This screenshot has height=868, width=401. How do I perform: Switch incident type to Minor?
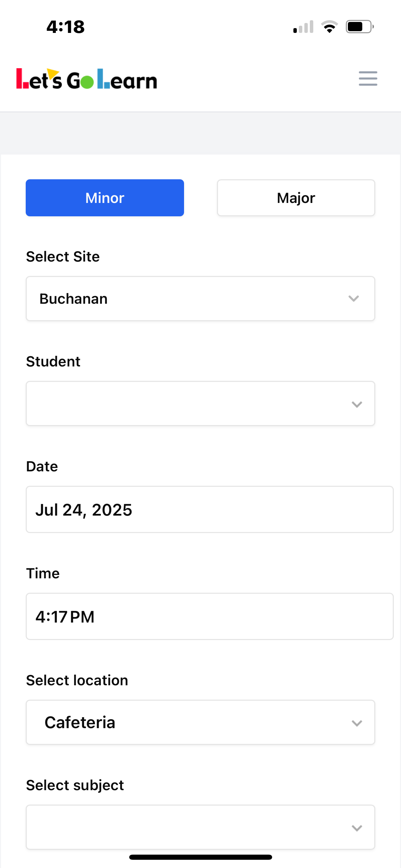point(105,198)
